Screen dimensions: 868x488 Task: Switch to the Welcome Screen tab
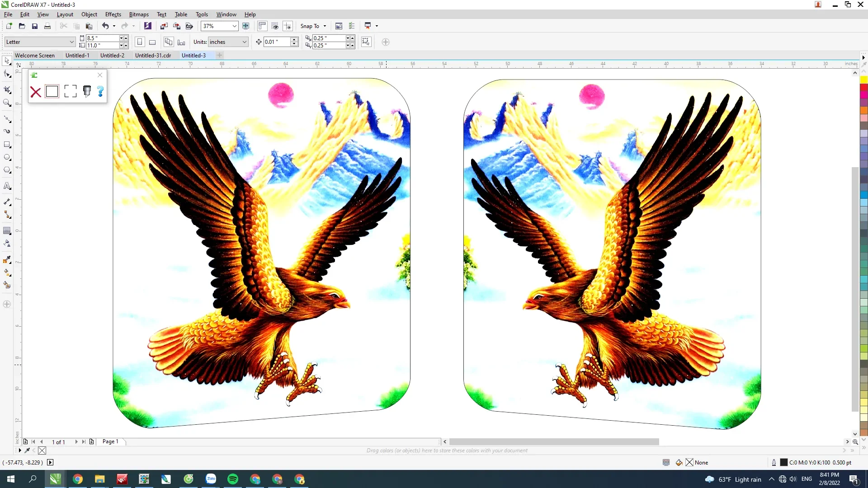click(35, 56)
